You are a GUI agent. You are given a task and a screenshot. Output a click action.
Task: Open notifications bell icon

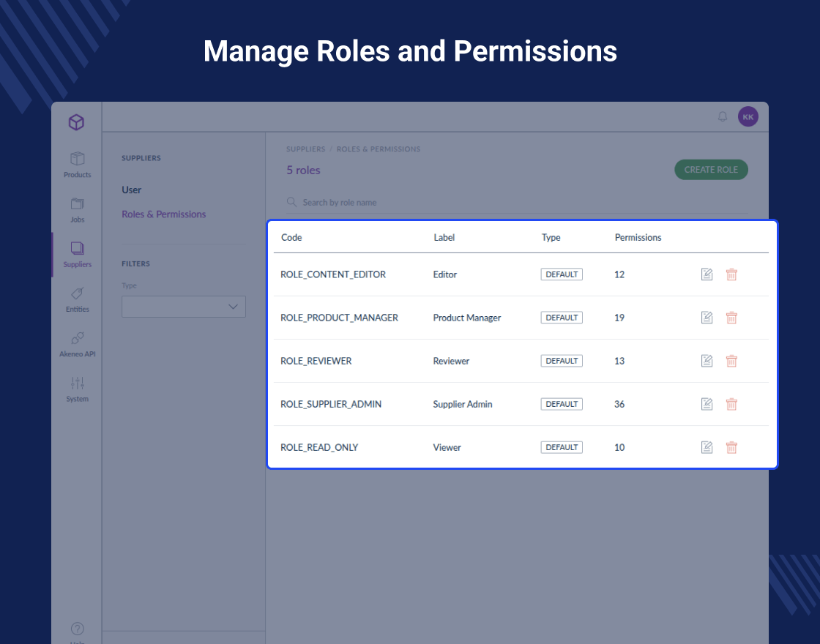pos(722,116)
